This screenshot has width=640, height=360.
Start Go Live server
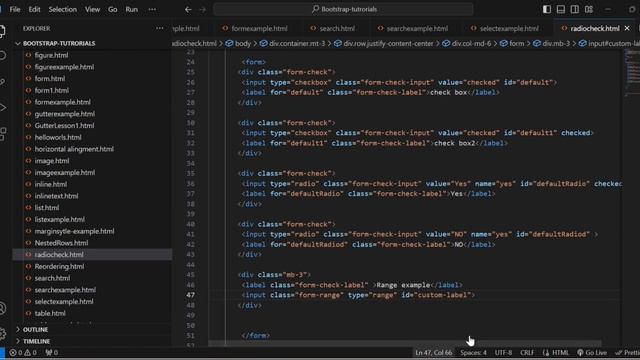coord(592,353)
